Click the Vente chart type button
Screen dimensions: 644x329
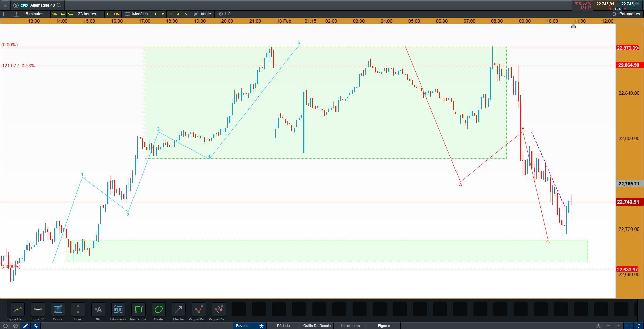coord(202,14)
